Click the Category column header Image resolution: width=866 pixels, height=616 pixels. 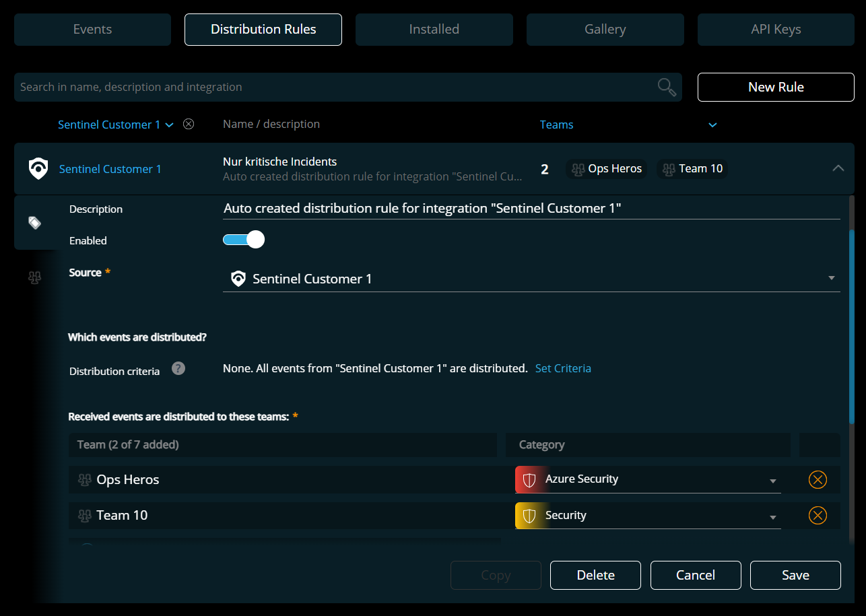(x=648, y=445)
